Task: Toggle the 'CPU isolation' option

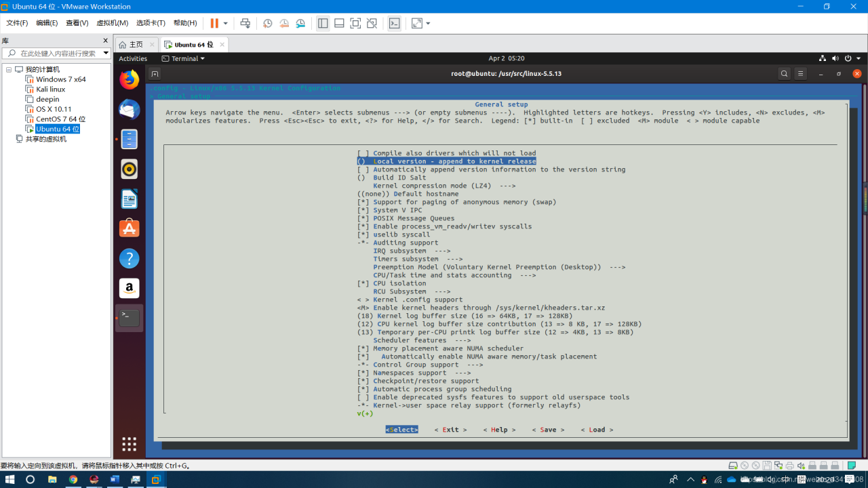Action: pyautogui.click(x=391, y=283)
